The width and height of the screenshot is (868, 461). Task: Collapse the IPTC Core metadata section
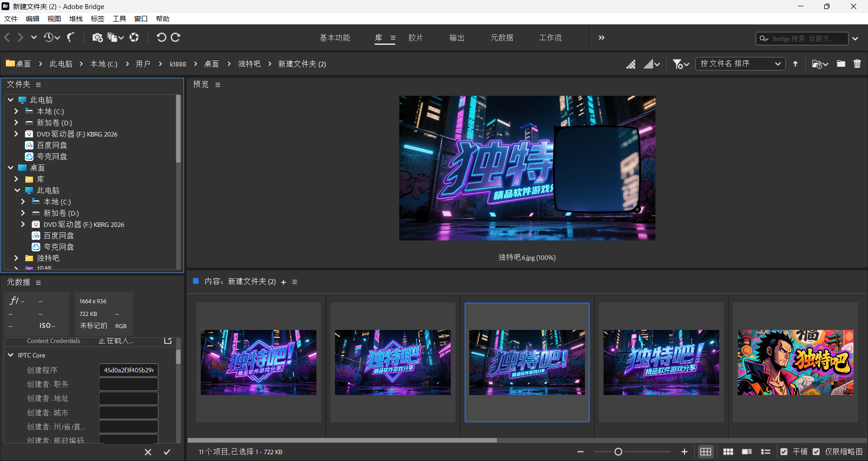[10, 355]
